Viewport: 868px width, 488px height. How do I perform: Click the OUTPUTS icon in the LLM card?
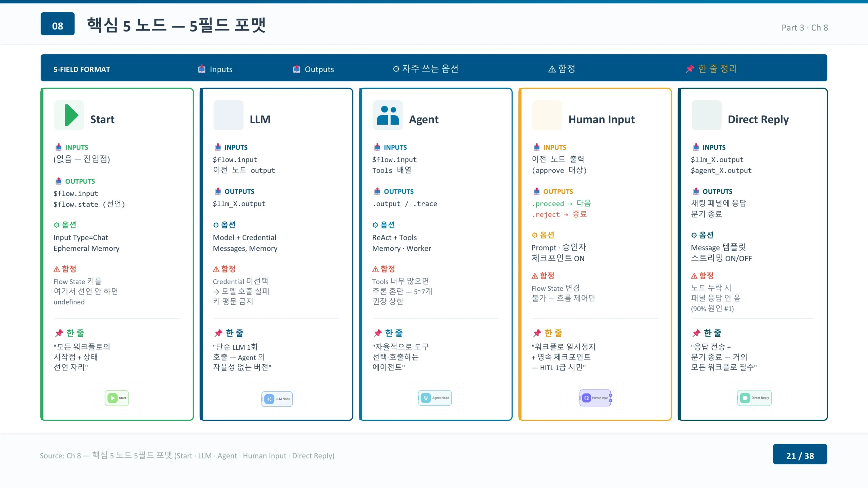(x=218, y=191)
